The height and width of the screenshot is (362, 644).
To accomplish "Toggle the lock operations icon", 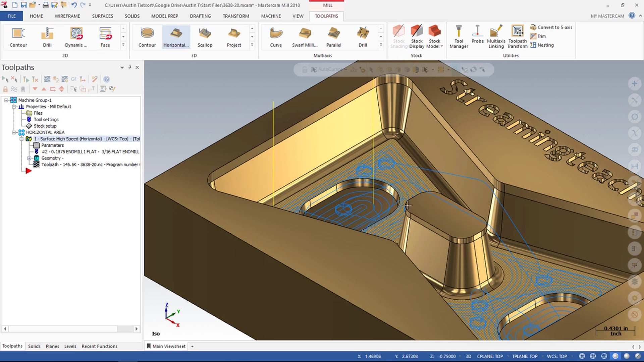I will pos(5,89).
